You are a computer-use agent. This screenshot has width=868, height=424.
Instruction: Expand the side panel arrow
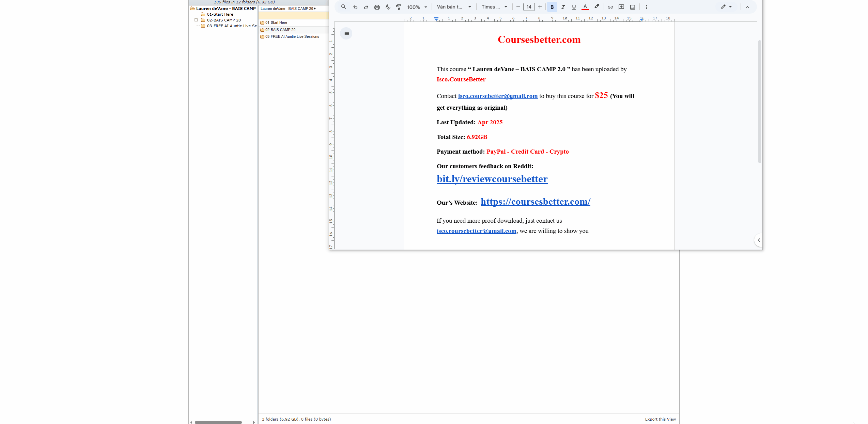(x=759, y=240)
